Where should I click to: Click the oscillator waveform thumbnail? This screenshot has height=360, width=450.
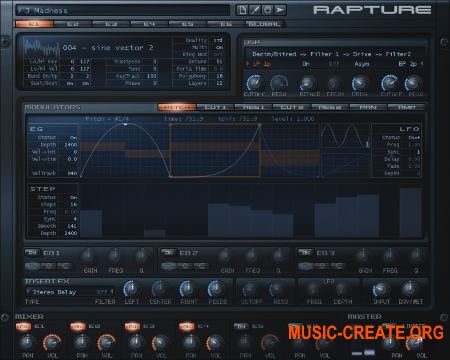[41, 48]
